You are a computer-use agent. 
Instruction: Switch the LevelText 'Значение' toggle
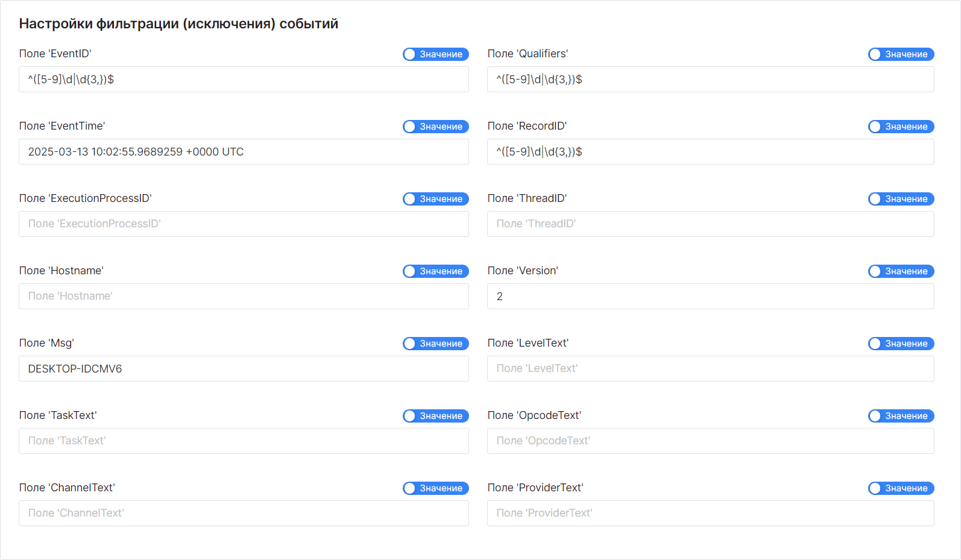901,344
